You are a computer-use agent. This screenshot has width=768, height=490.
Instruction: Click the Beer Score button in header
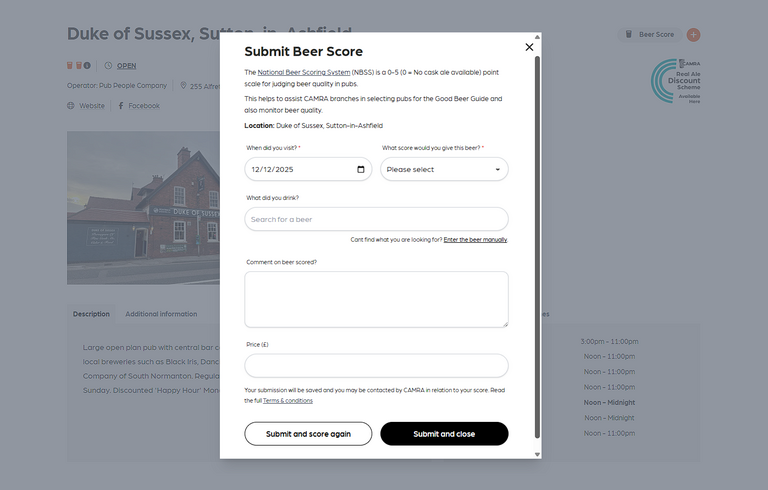[650, 34]
